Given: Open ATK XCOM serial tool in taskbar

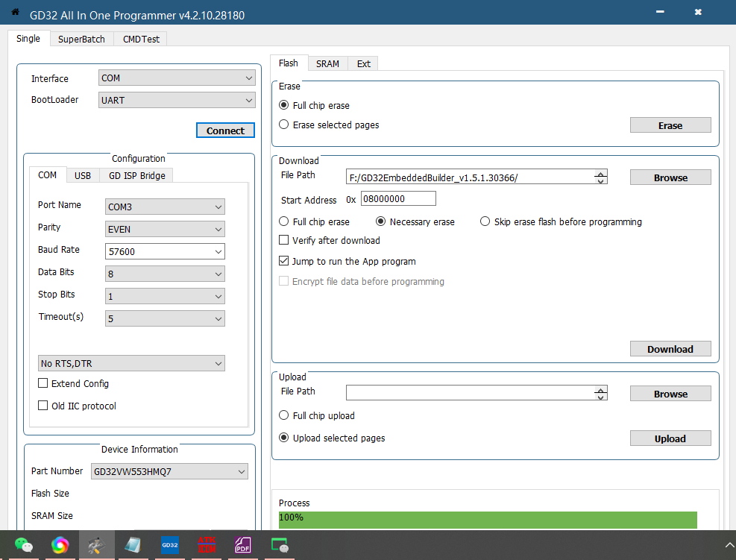Looking at the screenshot, I should tap(207, 545).
